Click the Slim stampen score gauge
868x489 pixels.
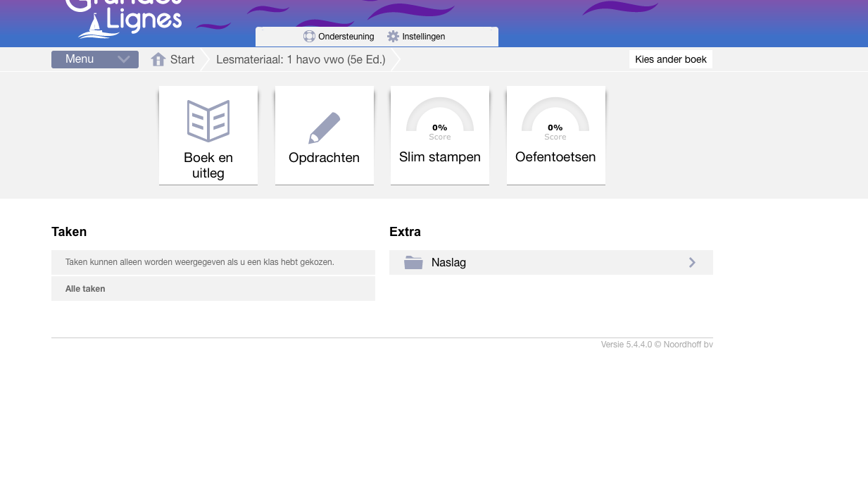pos(440,117)
